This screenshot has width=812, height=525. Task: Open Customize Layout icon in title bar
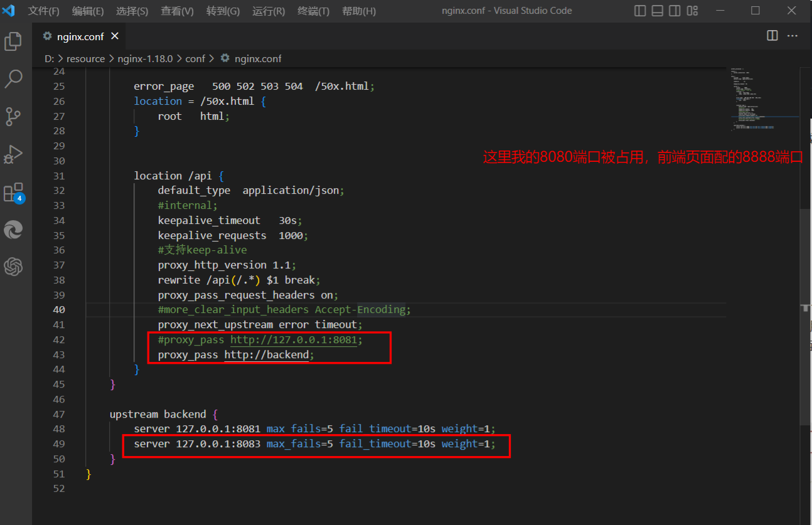point(692,11)
